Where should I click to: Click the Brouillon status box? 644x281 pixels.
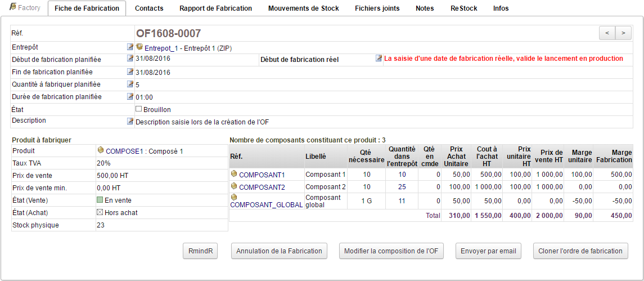click(x=139, y=109)
